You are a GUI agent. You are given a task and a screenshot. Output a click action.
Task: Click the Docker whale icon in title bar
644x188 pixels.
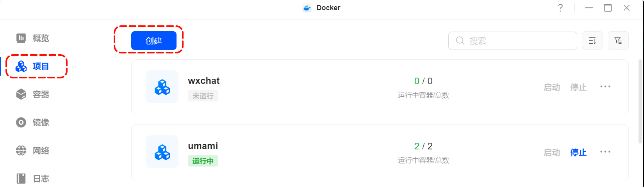point(307,8)
